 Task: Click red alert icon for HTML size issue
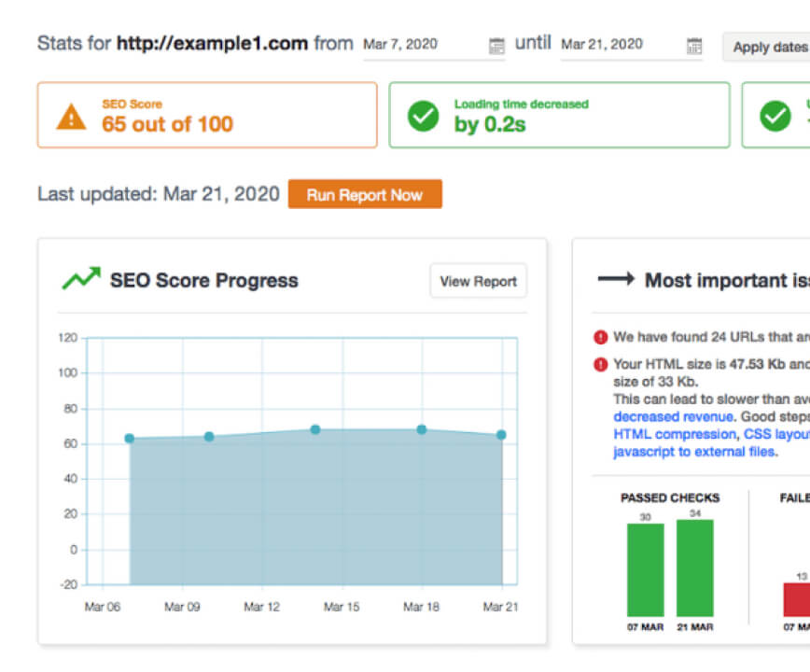[601, 365]
